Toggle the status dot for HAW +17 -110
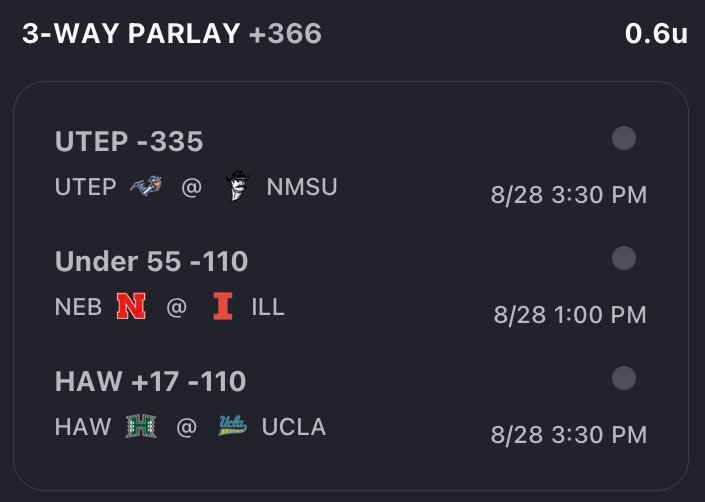Viewport: 705px width, 502px height. [x=624, y=378]
